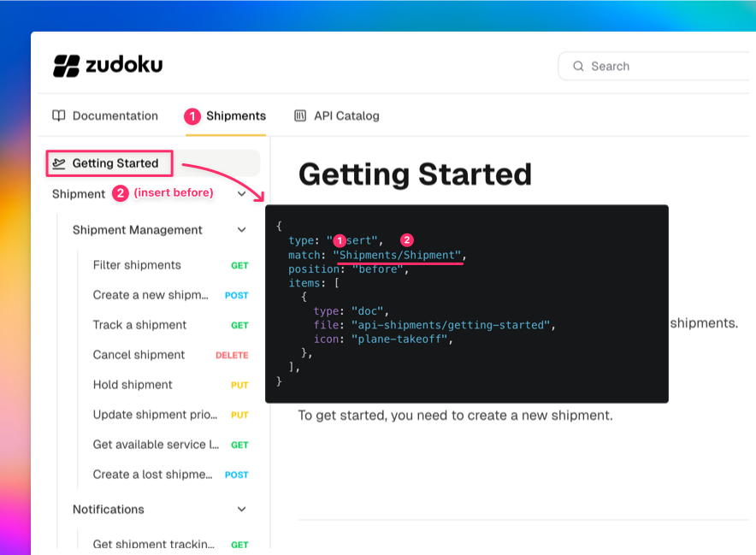Viewport: 756px width, 555px height.
Task: Click the GET badge on Filter shipments
Action: [239, 265]
